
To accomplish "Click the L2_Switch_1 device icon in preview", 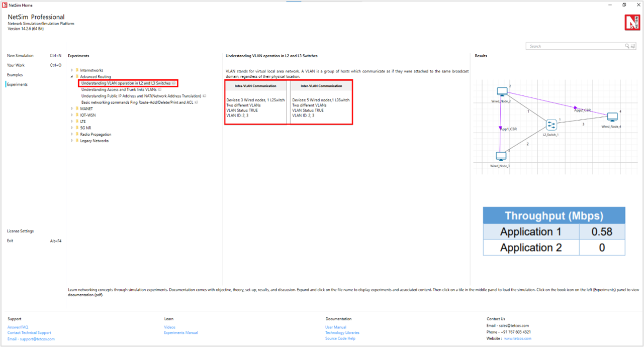I will pyautogui.click(x=551, y=125).
